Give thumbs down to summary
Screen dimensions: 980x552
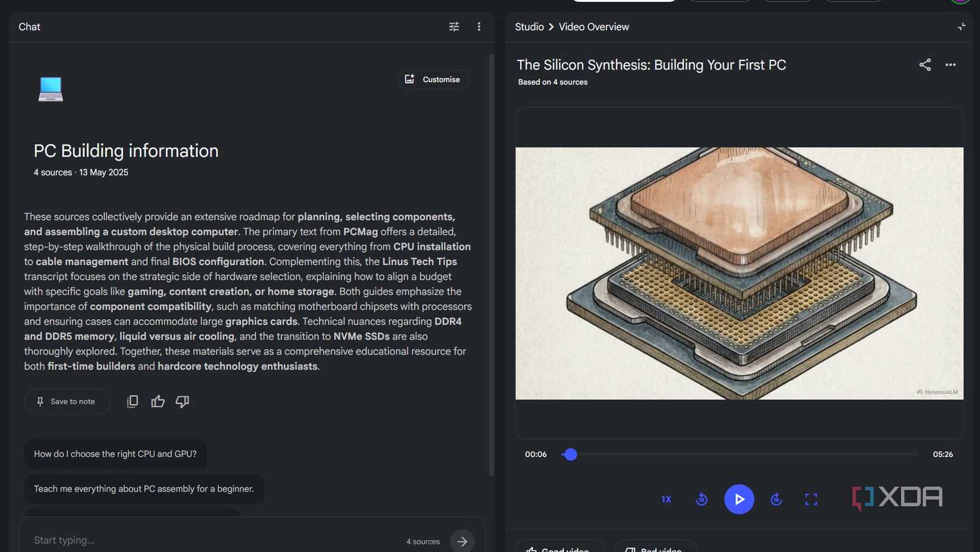[182, 402]
